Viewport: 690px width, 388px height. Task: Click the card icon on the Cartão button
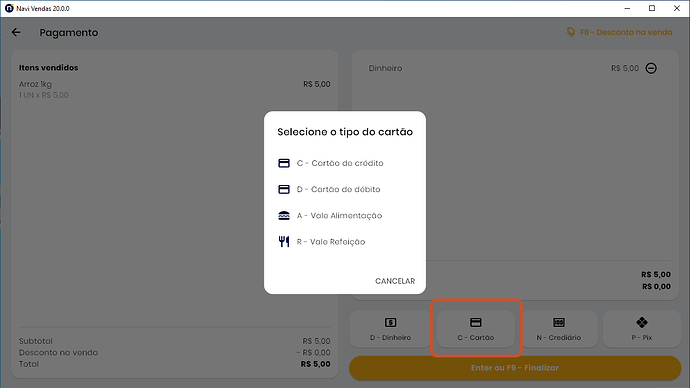[x=476, y=322]
